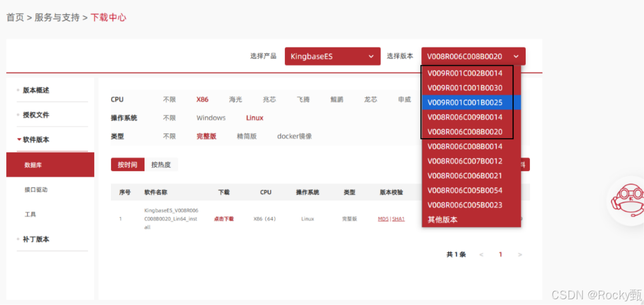
Task: Set 操作系统 filter to 不限
Action: pyautogui.click(x=169, y=118)
